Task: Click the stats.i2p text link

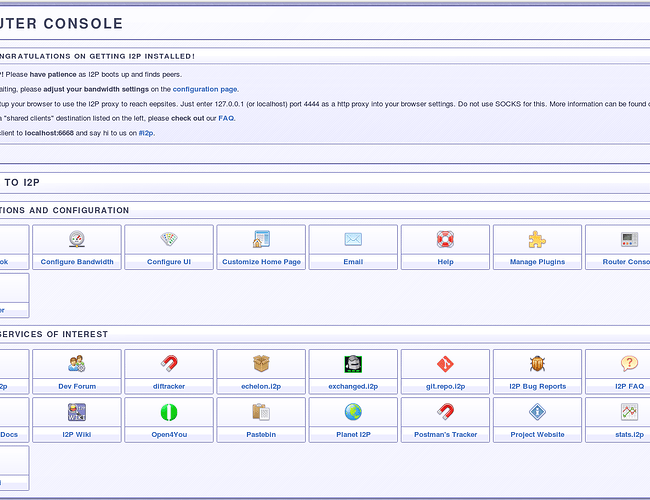Action: (x=629, y=434)
